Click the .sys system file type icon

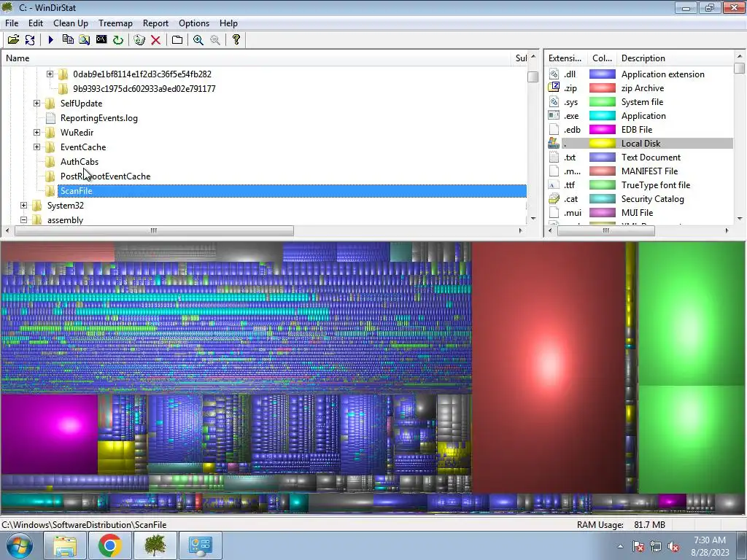pos(554,102)
